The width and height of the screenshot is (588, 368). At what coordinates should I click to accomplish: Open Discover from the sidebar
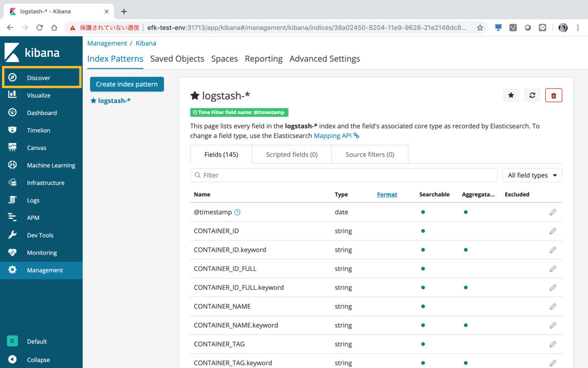(39, 78)
